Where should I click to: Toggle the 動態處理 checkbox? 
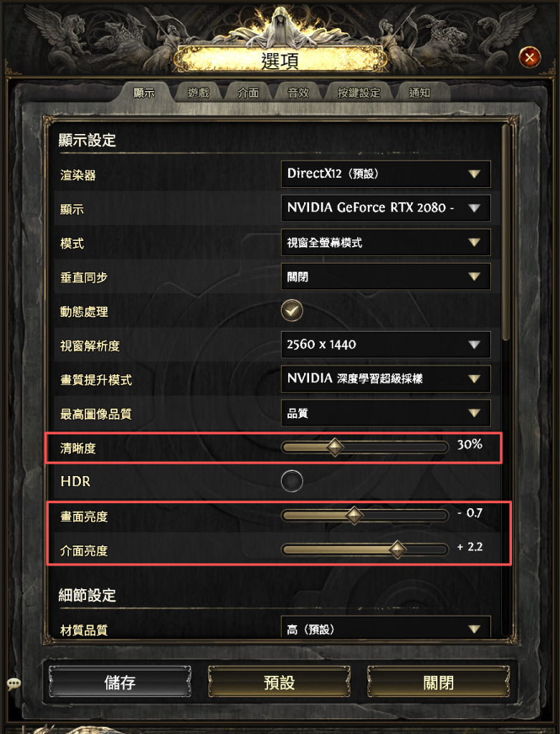(x=292, y=310)
